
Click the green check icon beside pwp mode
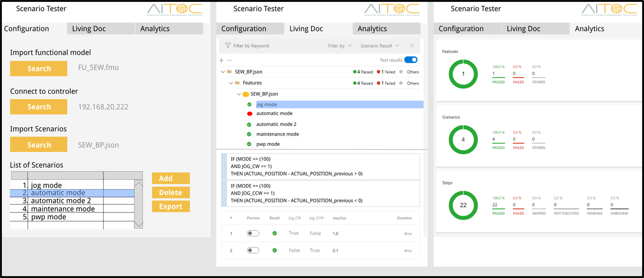[x=249, y=144]
